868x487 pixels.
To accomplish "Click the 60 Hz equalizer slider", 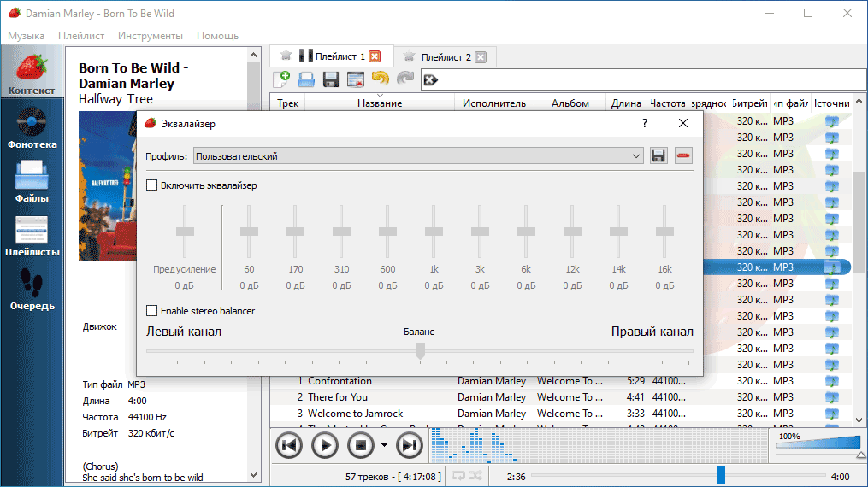I will click(249, 232).
